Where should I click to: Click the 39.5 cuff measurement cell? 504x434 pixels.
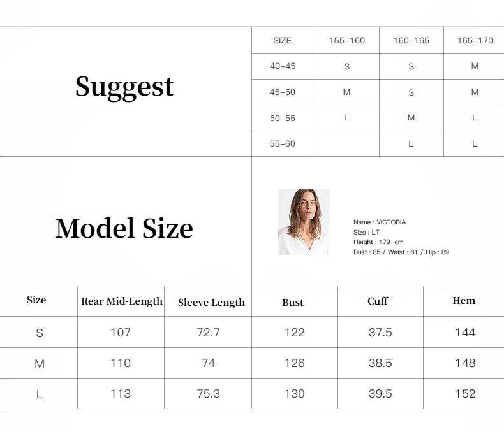pyautogui.click(x=380, y=394)
